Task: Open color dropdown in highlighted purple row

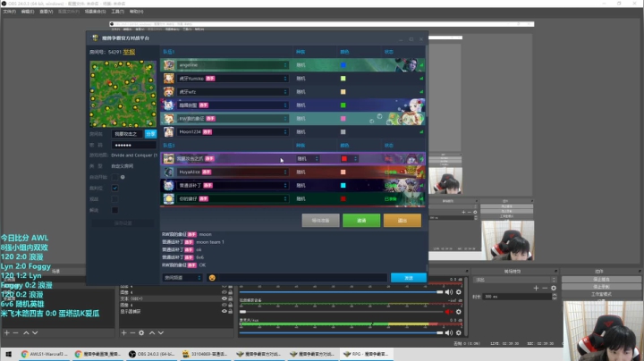Action: click(x=349, y=159)
